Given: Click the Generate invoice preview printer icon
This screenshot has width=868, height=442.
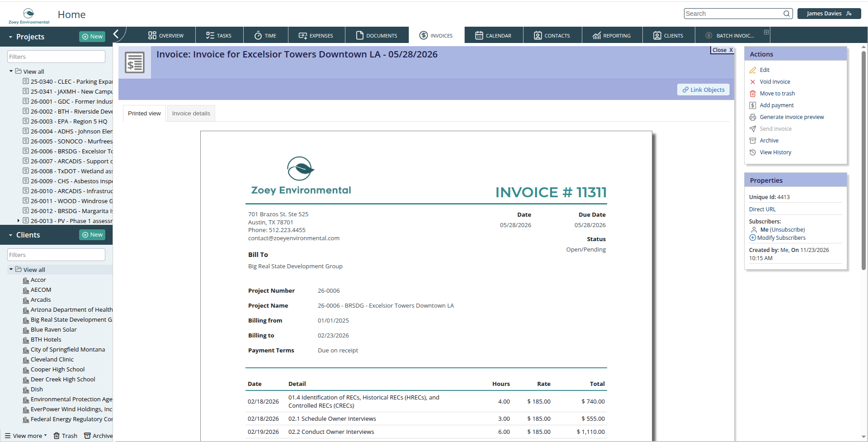Looking at the screenshot, I should point(753,117).
